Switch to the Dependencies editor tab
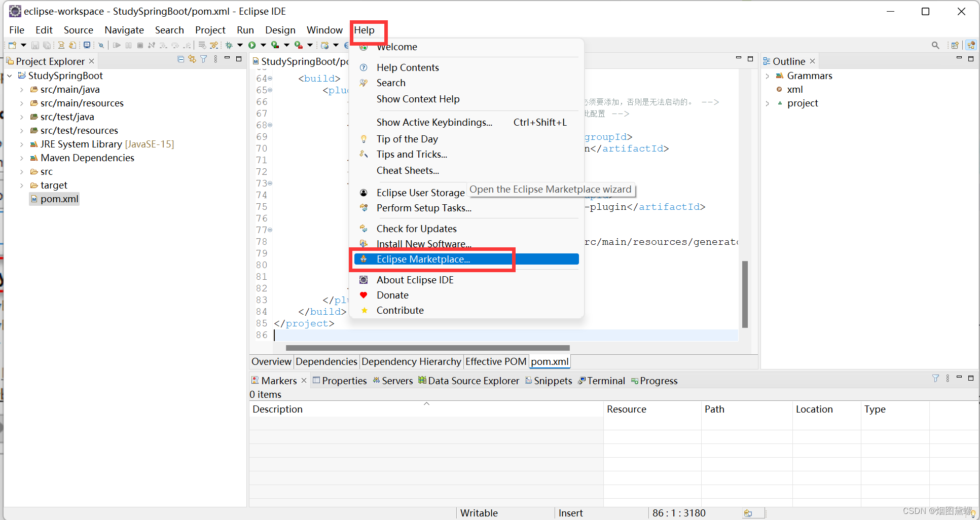 [x=326, y=361]
